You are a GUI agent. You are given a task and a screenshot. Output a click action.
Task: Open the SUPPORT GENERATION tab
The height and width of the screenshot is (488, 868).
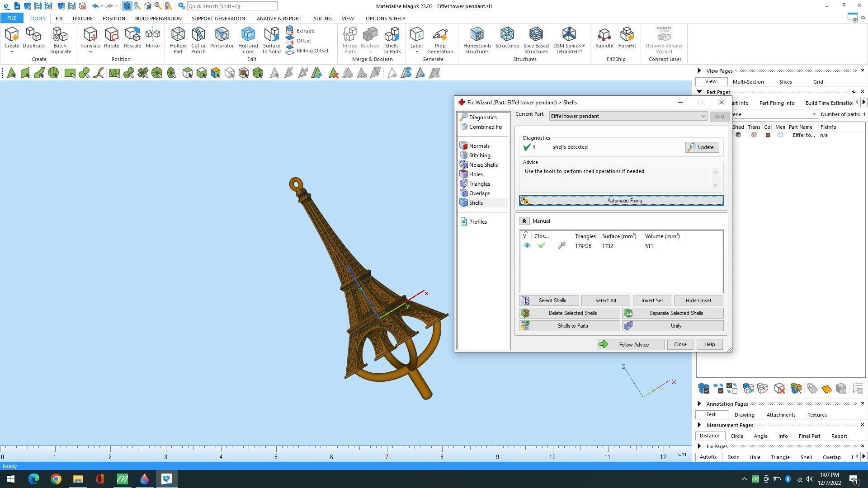[x=218, y=19]
